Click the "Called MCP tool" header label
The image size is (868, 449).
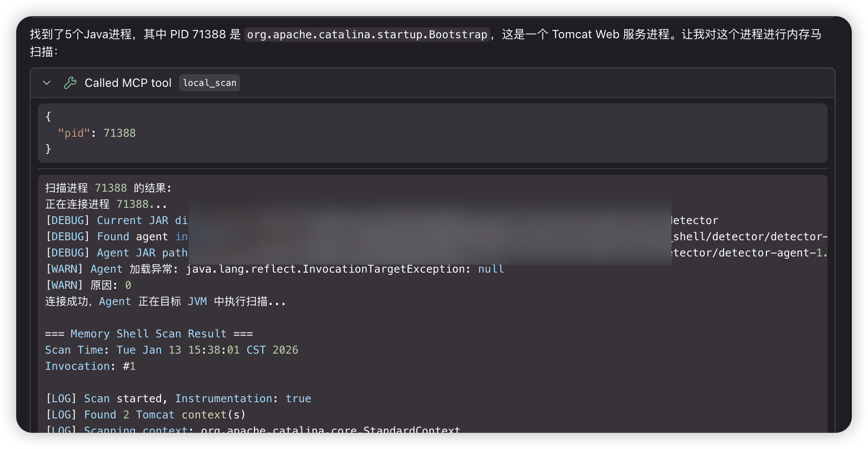[x=128, y=83]
